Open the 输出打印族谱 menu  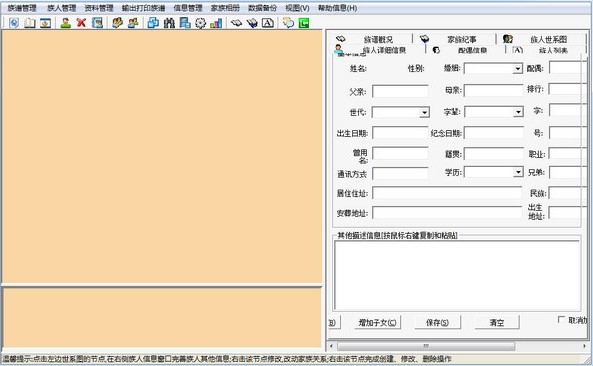(143, 8)
